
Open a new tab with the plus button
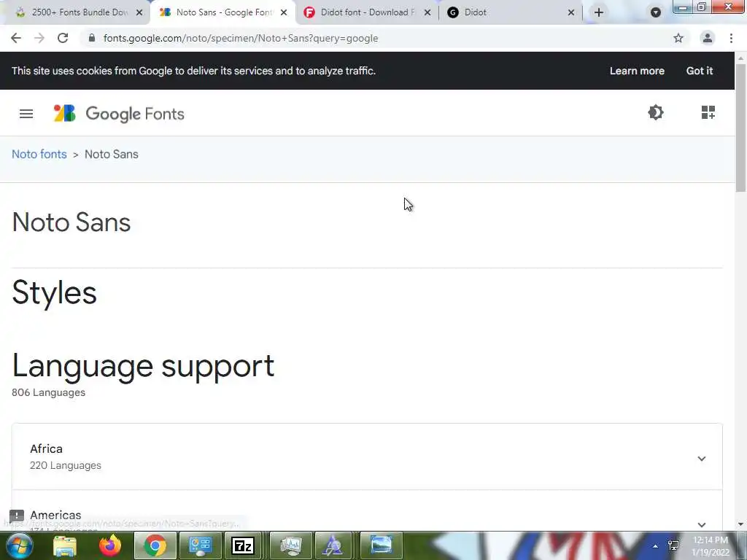click(x=599, y=12)
